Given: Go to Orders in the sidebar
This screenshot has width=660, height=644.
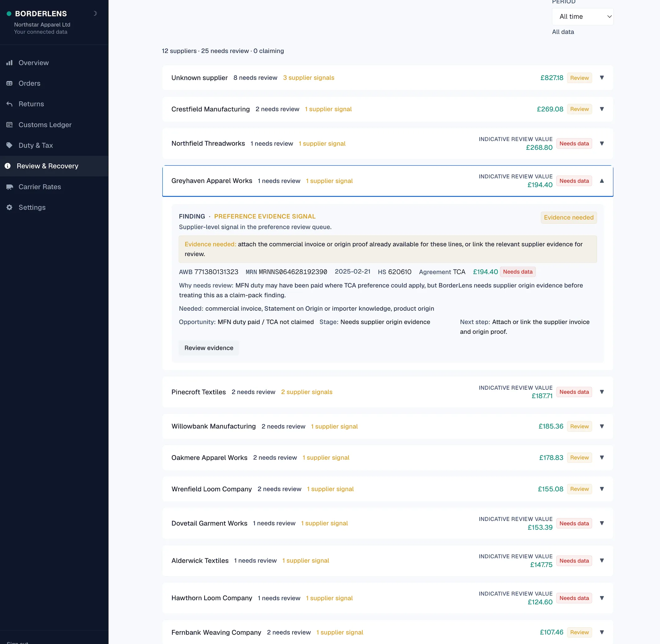Looking at the screenshot, I should point(54,83).
